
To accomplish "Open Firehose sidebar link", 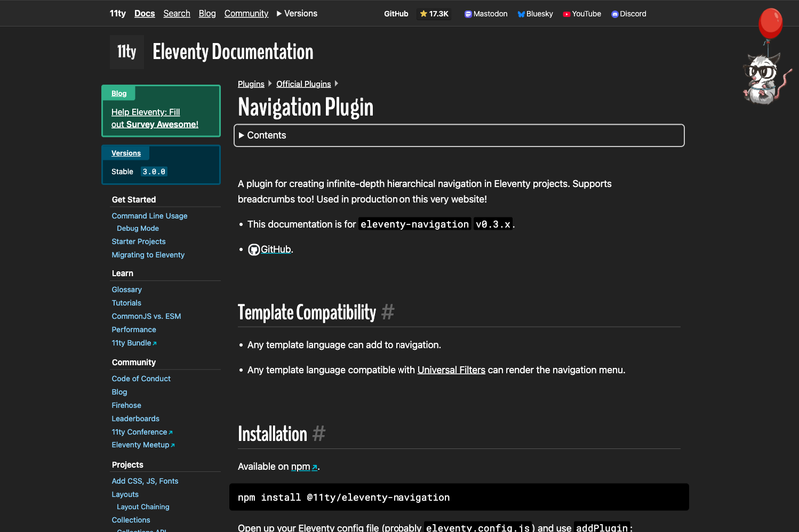I will click(x=127, y=405).
